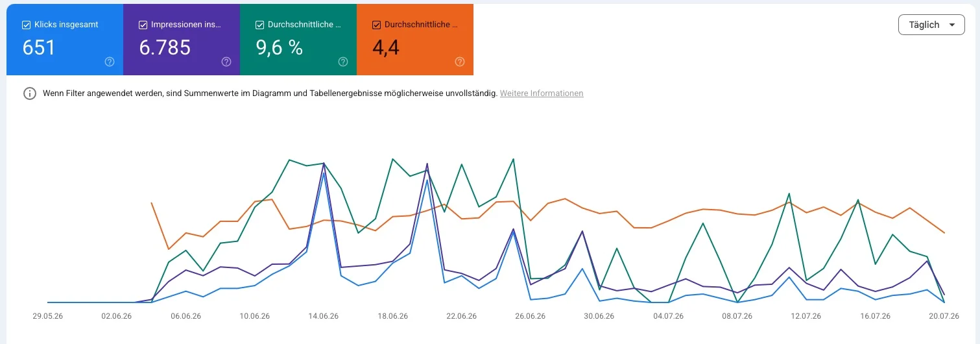Open the Weitere Informationen link
The image size is (980, 344).
click(x=542, y=93)
